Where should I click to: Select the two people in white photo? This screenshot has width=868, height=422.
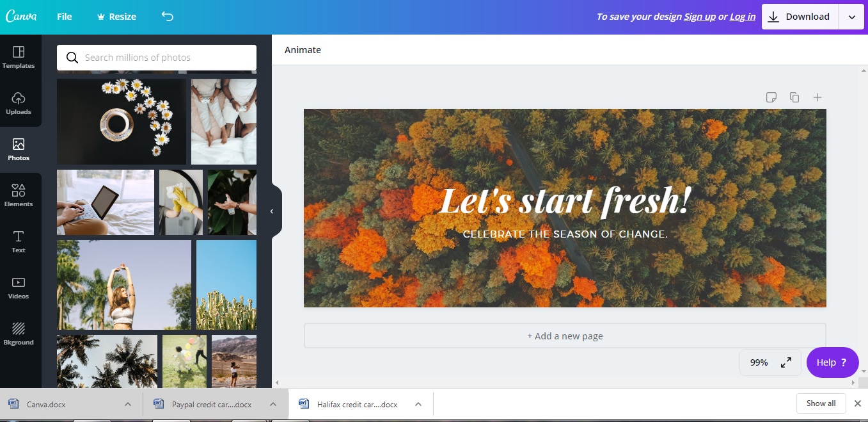point(224,122)
